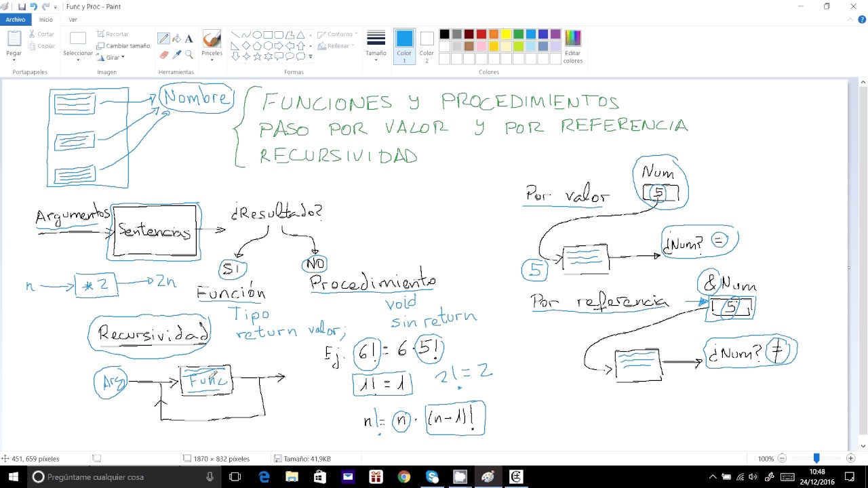Open the Action Center notifications icon
868x488 pixels.
(850, 477)
